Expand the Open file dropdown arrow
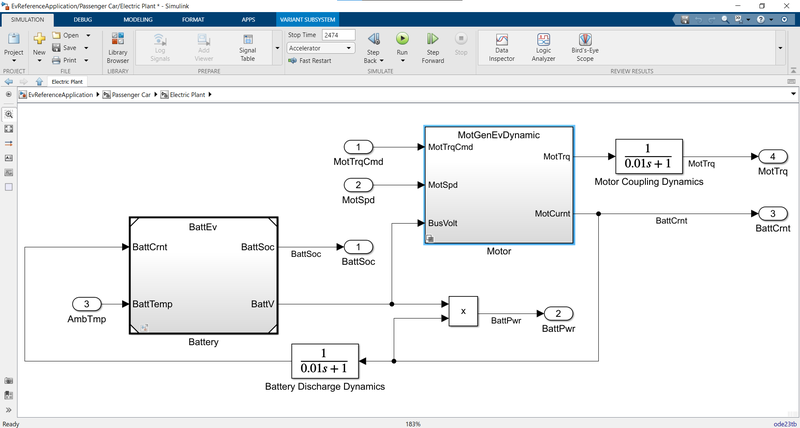The width and height of the screenshot is (800, 428). click(x=86, y=35)
